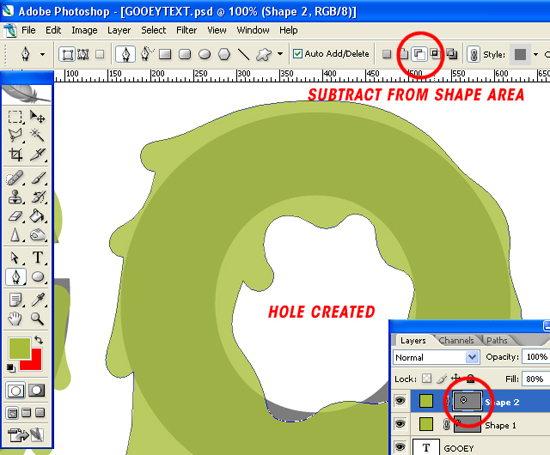Click Subtract from shape area icon
The image size is (550, 455).
pos(419,54)
